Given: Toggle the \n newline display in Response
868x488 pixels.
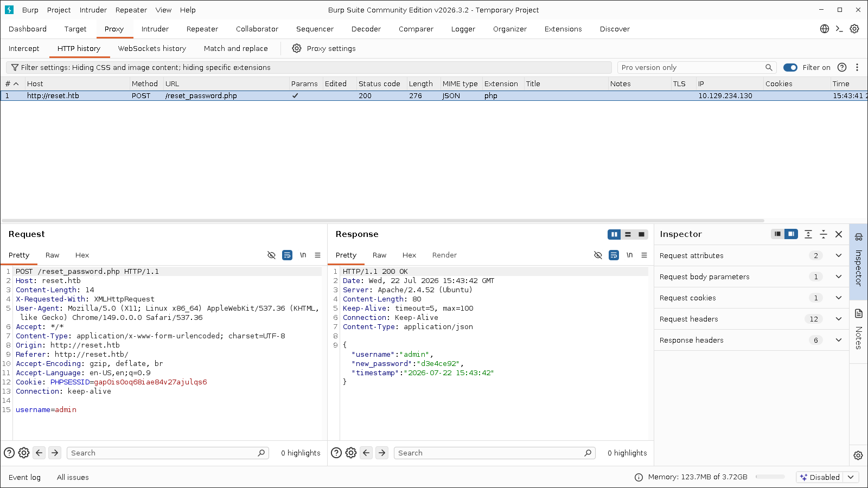Looking at the screenshot, I should [x=630, y=255].
